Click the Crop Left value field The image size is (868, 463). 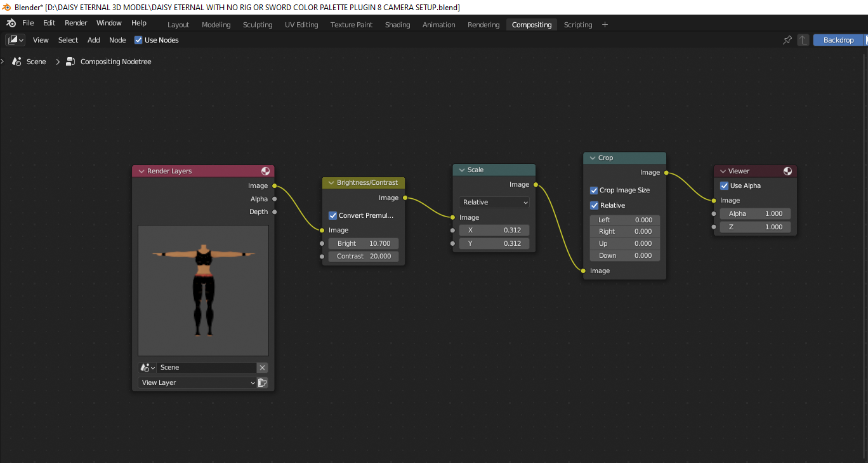625,220
